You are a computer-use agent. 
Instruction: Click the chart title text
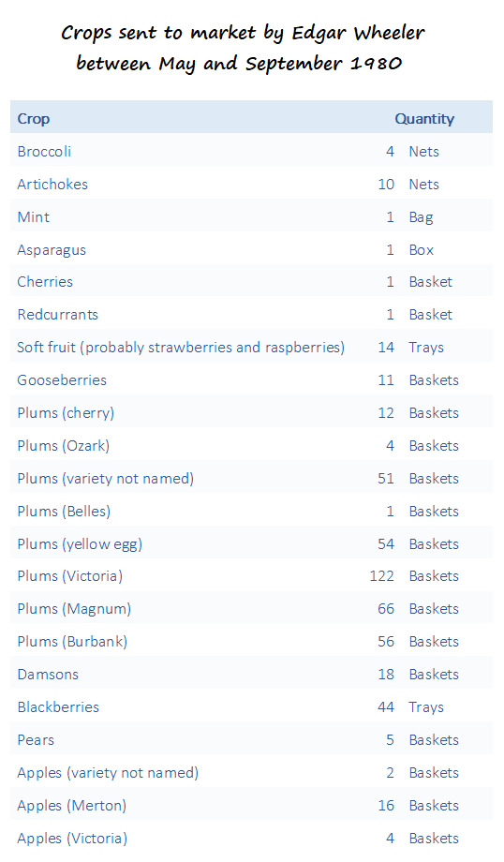click(x=243, y=49)
